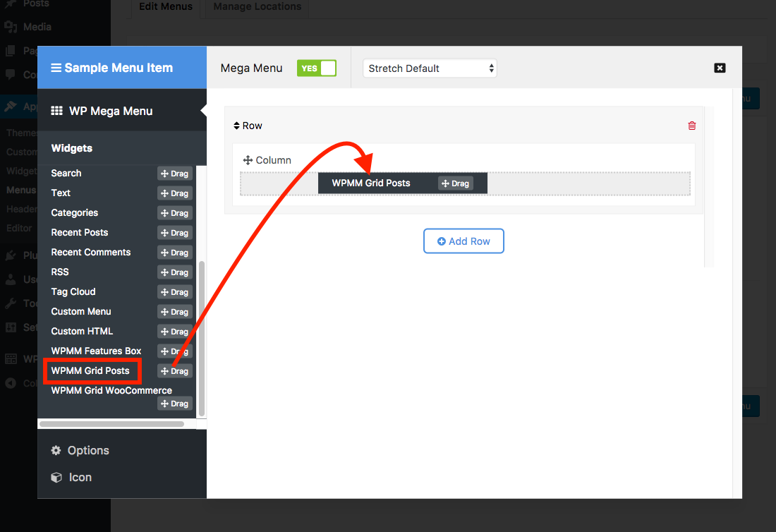The image size is (776, 532).
Task: Click the Custom HTML Drag handle
Action: click(175, 332)
